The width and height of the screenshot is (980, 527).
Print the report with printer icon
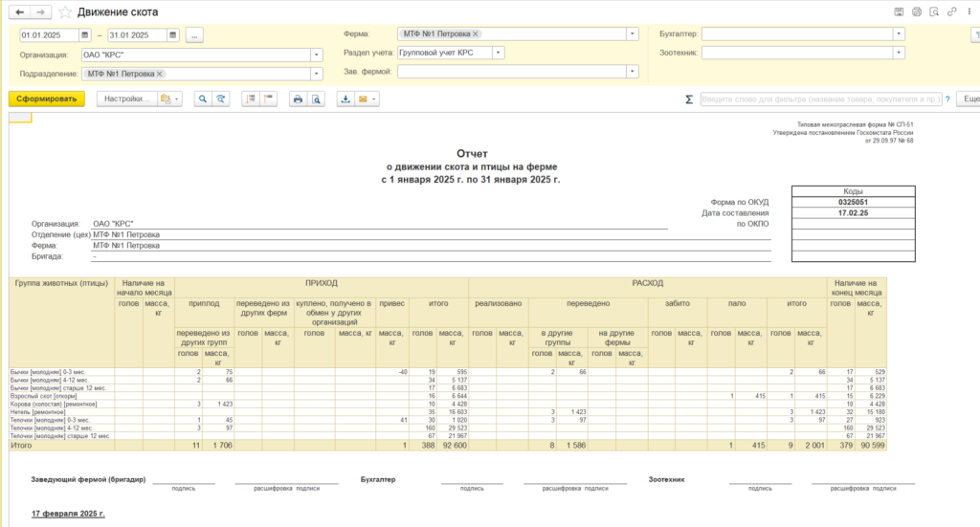point(299,99)
